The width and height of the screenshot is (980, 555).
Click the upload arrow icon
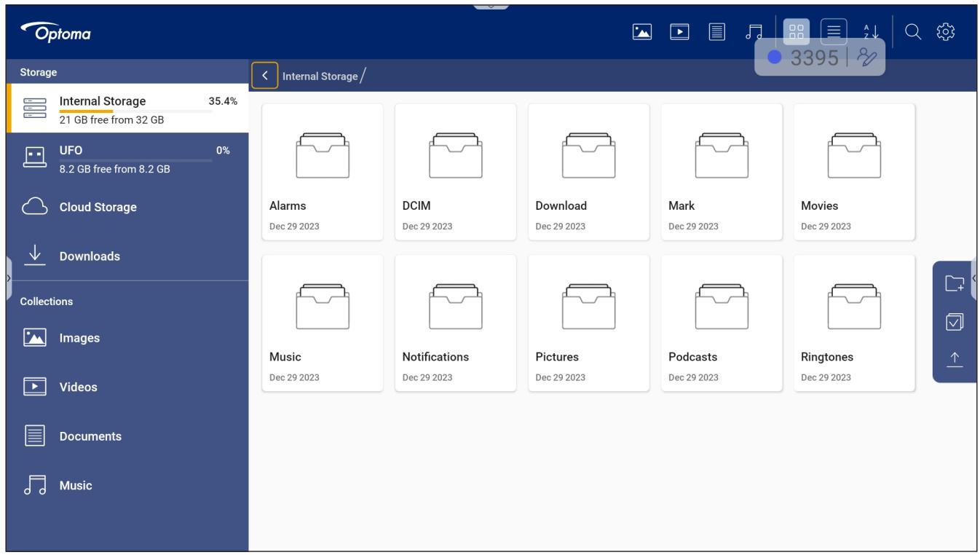(x=954, y=360)
